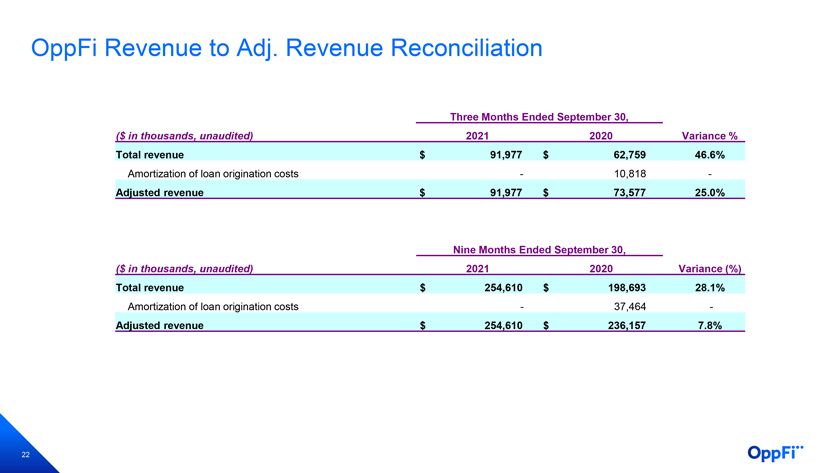Select 'Amortization of loan origination costs' in nine-month table
The image size is (840, 473).
[x=213, y=306]
